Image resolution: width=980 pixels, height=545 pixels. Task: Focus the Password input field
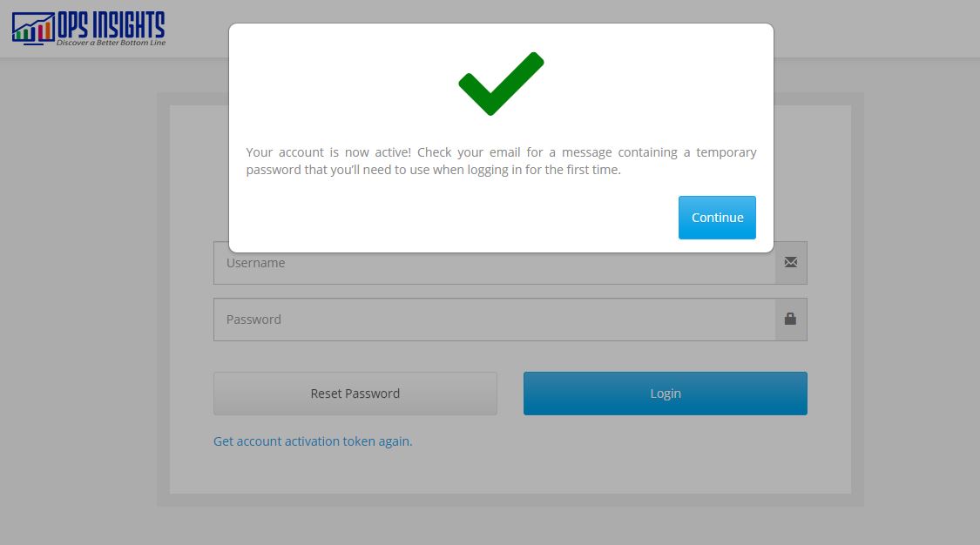coord(494,320)
